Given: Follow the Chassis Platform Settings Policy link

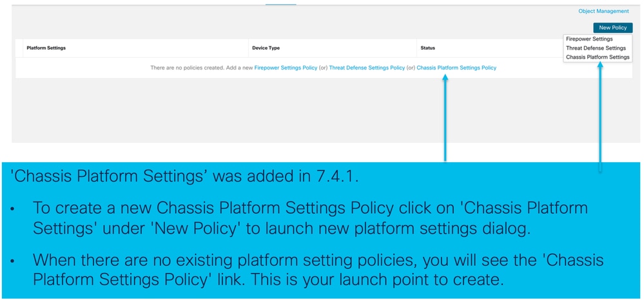Looking at the screenshot, I should (456, 68).
